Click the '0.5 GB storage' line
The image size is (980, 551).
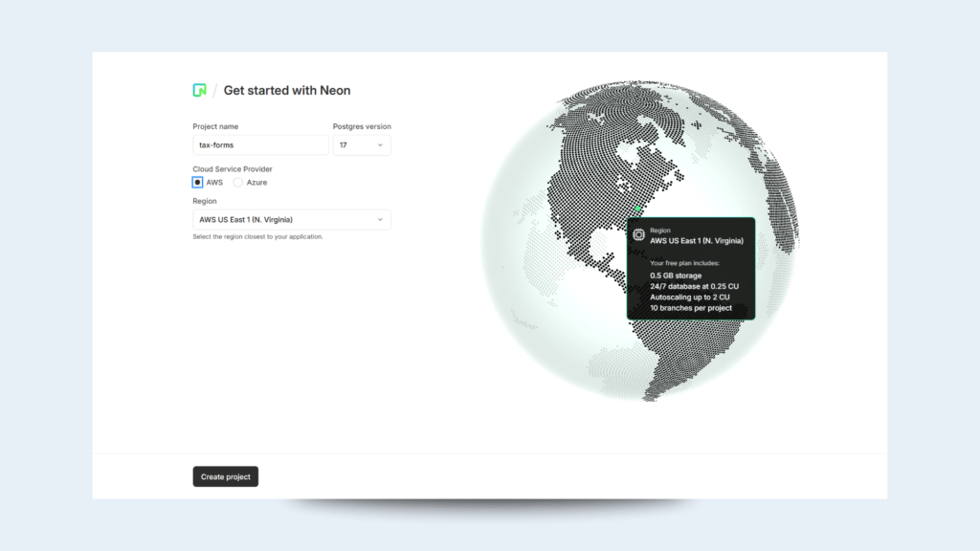676,275
